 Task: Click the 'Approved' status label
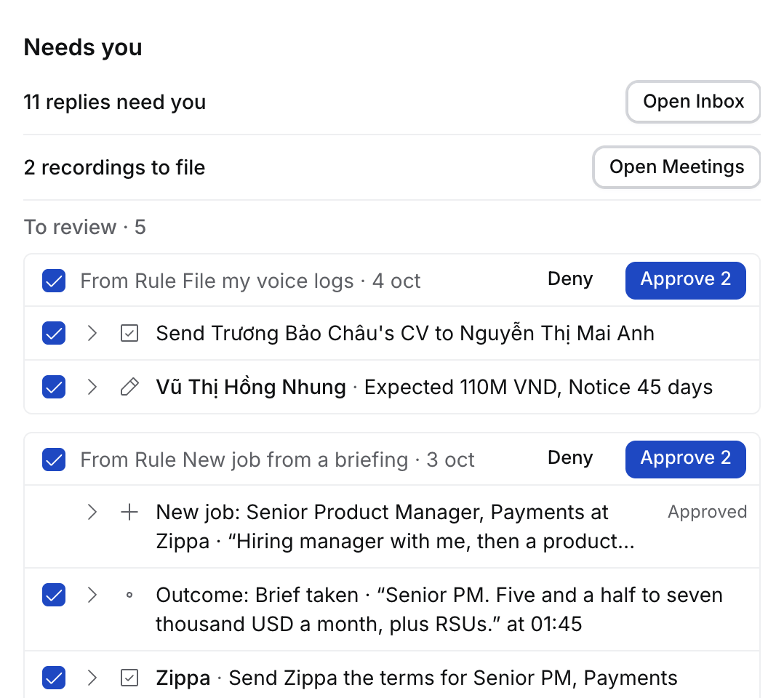pyautogui.click(x=707, y=511)
